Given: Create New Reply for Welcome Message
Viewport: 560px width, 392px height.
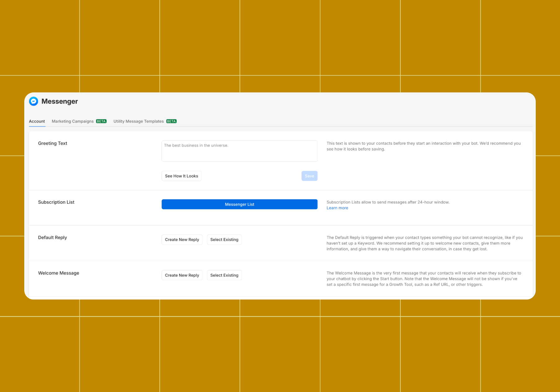Looking at the screenshot, I should pyautogui.click(x=182, y=275).
